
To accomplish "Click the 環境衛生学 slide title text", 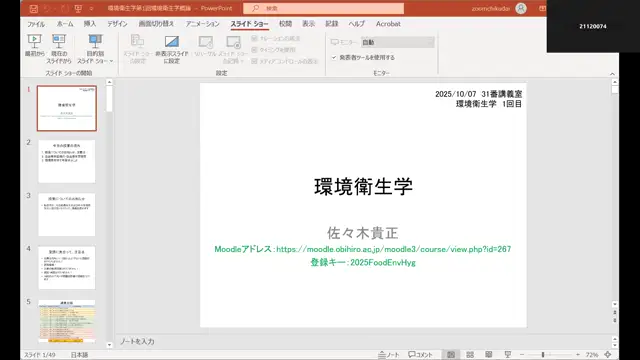I will (363, 187).
